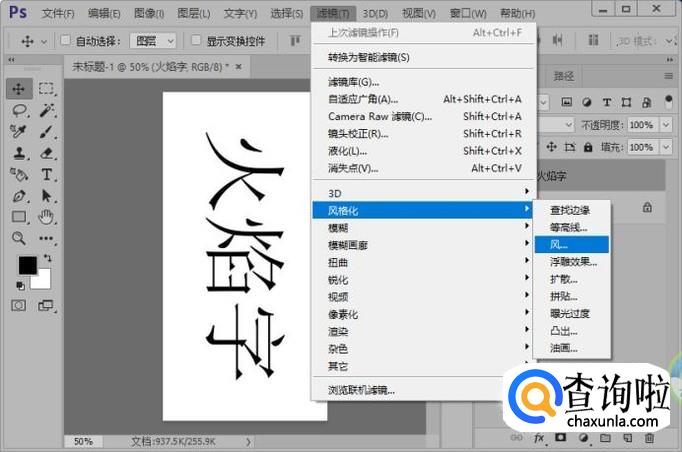This screenshot has height=452, width=682.
Task: Open 滤镜库(G)... from the filter menu
Action: (423, 82)
